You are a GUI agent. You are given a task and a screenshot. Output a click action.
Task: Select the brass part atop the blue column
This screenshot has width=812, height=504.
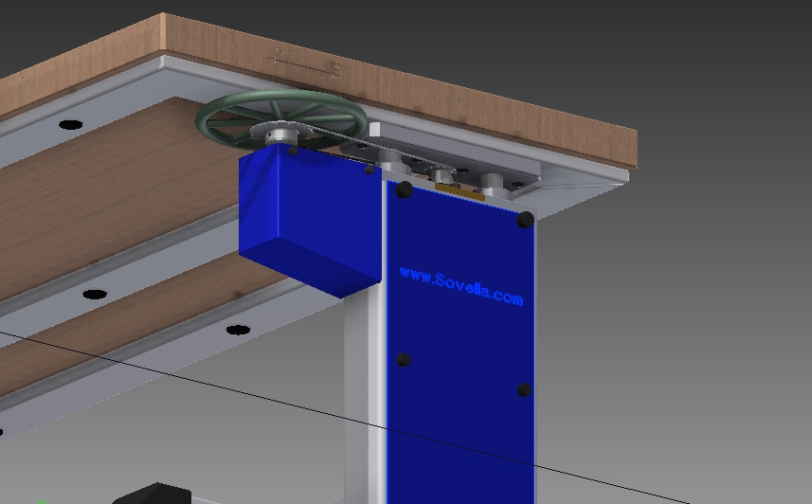460,191
